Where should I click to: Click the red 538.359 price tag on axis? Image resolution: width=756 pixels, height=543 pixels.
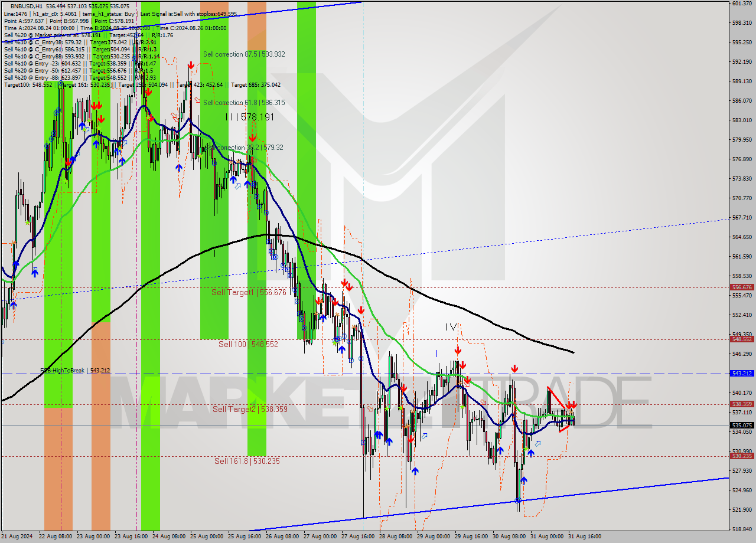click(742, 404)
